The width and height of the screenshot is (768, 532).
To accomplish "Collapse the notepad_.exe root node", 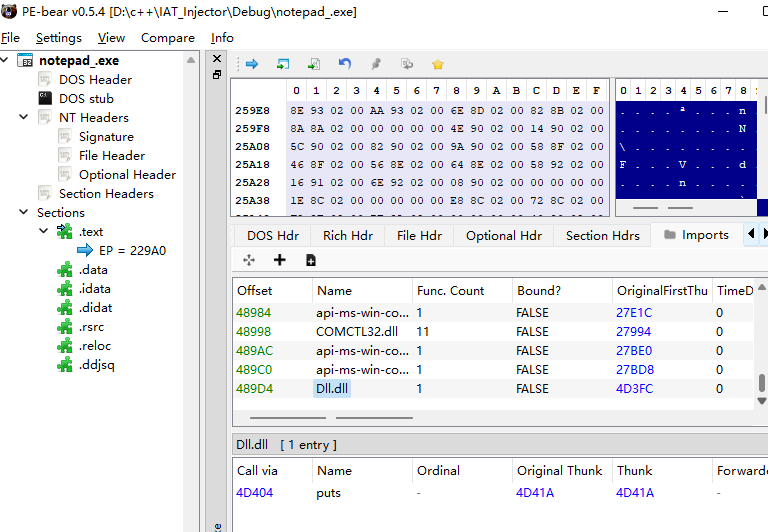I will point(5,60).
